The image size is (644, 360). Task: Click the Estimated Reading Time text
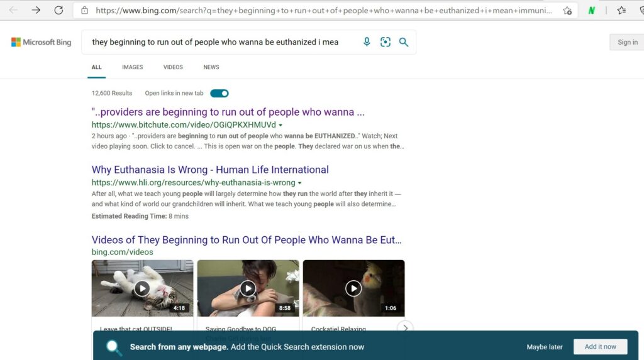(140, 216)
